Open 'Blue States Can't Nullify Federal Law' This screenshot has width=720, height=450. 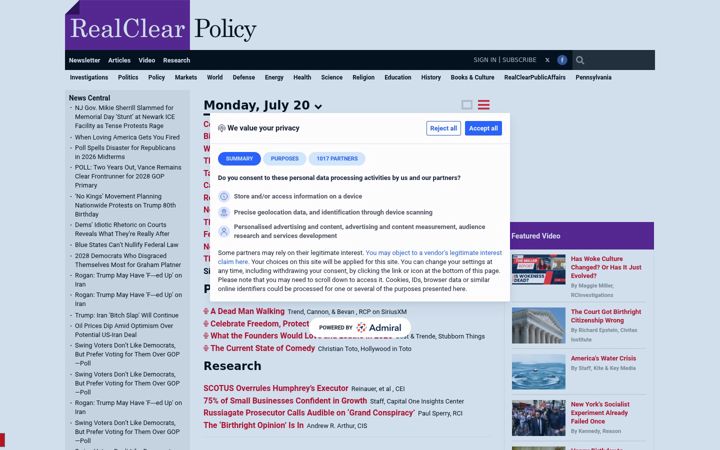pyautogui.click(x=127, y=245)
